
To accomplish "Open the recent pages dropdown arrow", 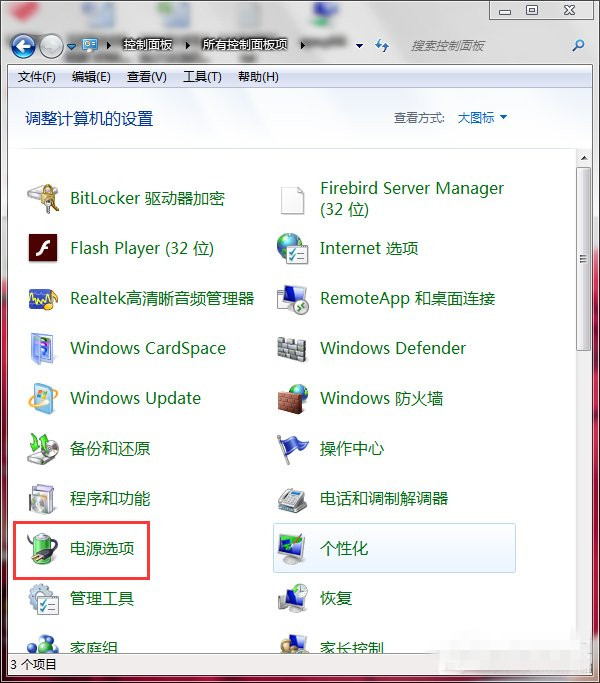I will (72, 46).
